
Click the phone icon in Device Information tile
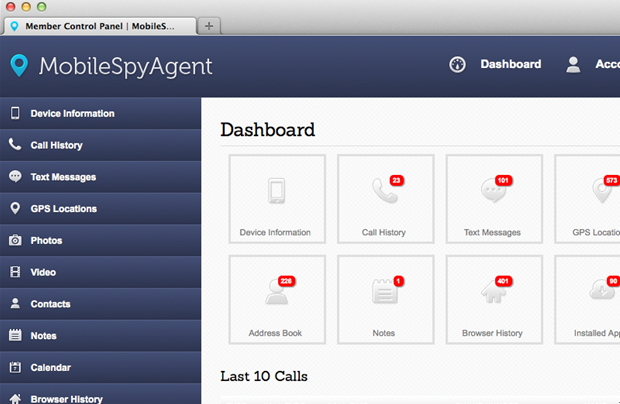pos(276,191)
